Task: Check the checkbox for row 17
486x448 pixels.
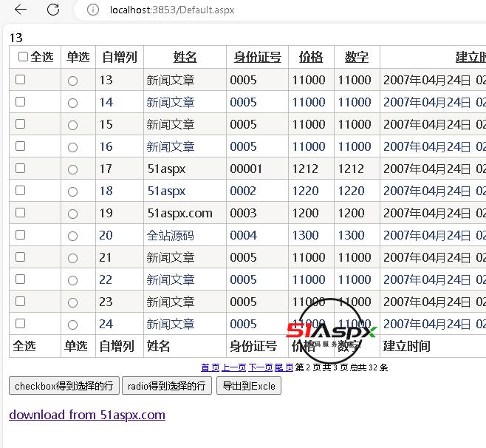Action: (x=21, y=168)
